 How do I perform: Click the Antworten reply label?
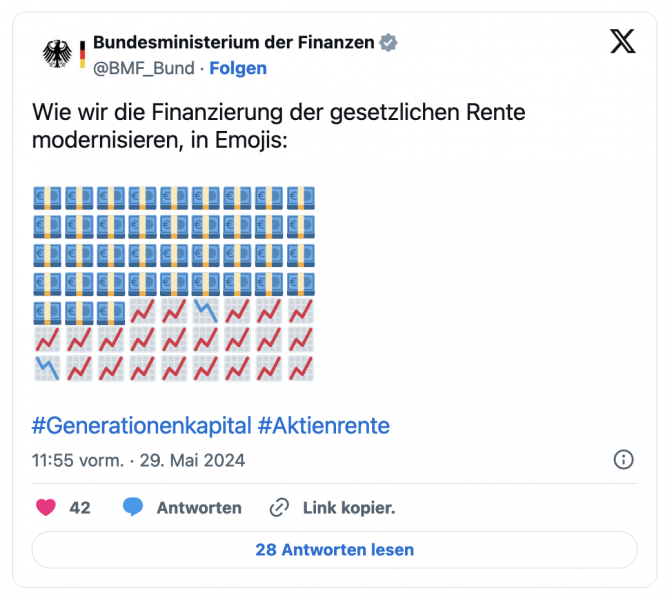click(x=199, y=508)
